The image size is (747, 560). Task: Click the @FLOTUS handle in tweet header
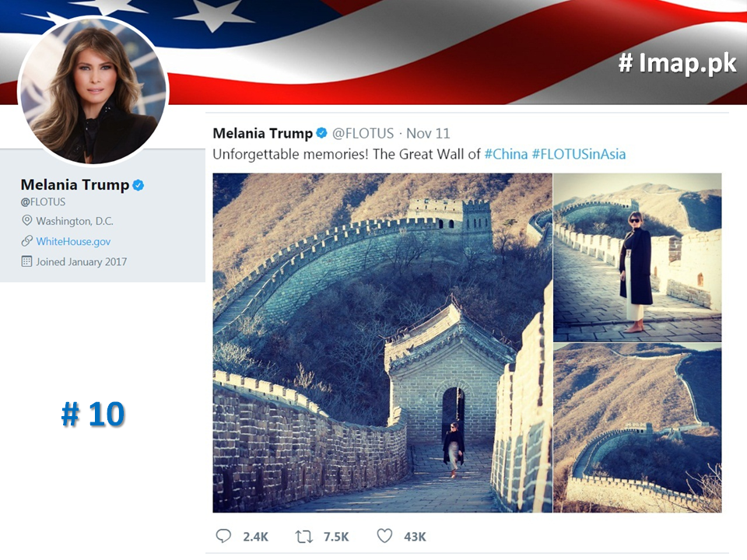tap(363, 133)
